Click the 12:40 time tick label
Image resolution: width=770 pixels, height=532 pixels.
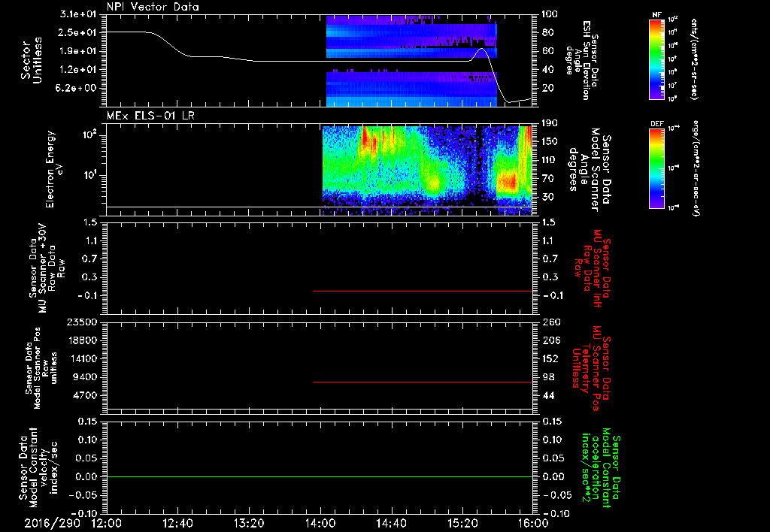pyautogui.click(x=177, y=523)
